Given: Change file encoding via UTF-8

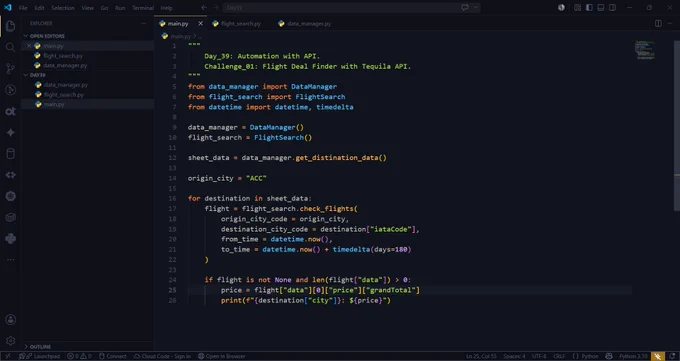Looking at the screenshot, I should (x=539, y=356).
